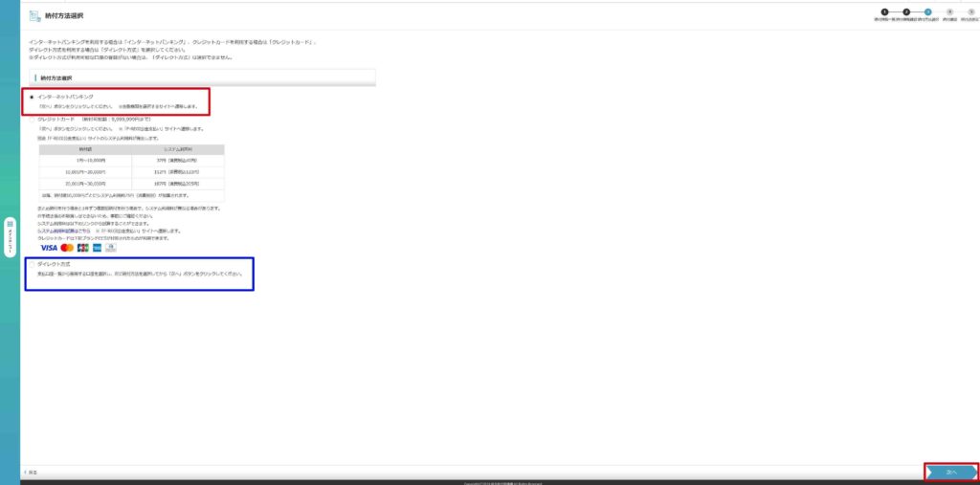The height and width of the screenshot is (485, 980).
Task: Click the 1円~10,000円 fee table row
Action: pos(131,162)
